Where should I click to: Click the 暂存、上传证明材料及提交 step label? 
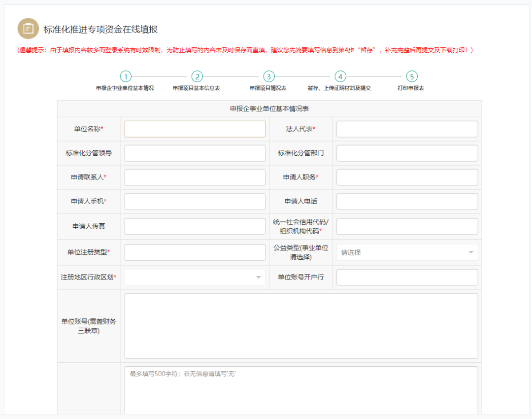pos(340,89)
